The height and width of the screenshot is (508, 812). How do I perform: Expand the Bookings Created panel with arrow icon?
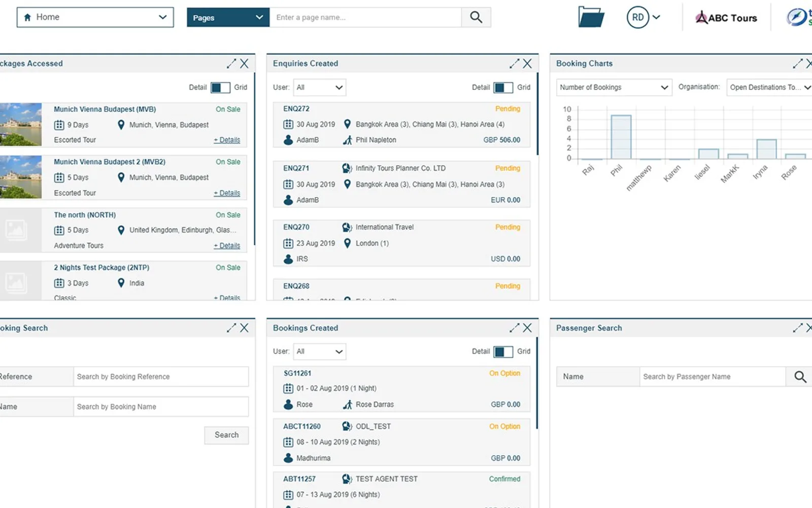click(514, 328)
